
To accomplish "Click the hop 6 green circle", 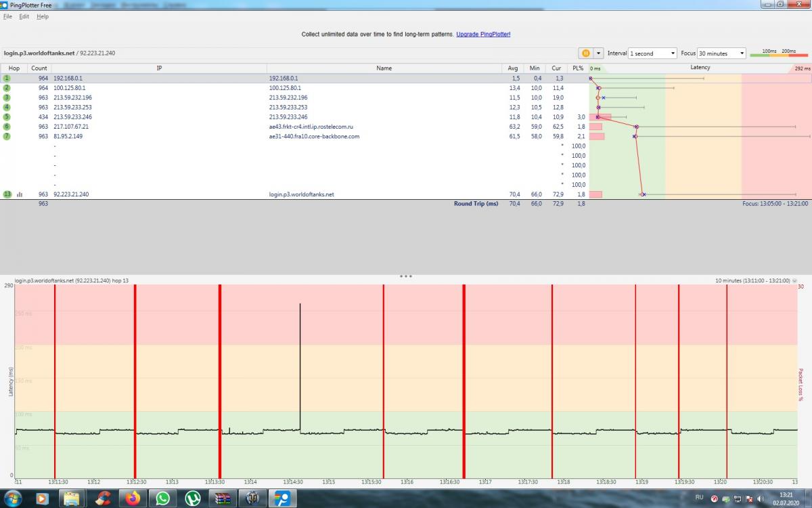I will pyautogui.click(x=7, y=127).
